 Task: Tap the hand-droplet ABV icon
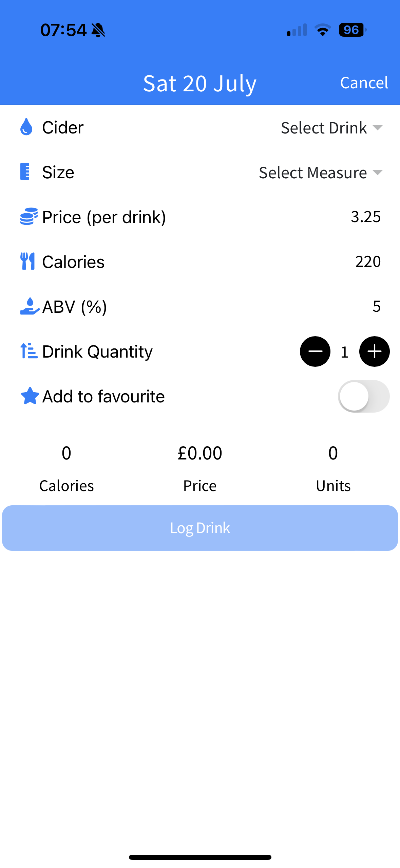(x=29, y=306)
